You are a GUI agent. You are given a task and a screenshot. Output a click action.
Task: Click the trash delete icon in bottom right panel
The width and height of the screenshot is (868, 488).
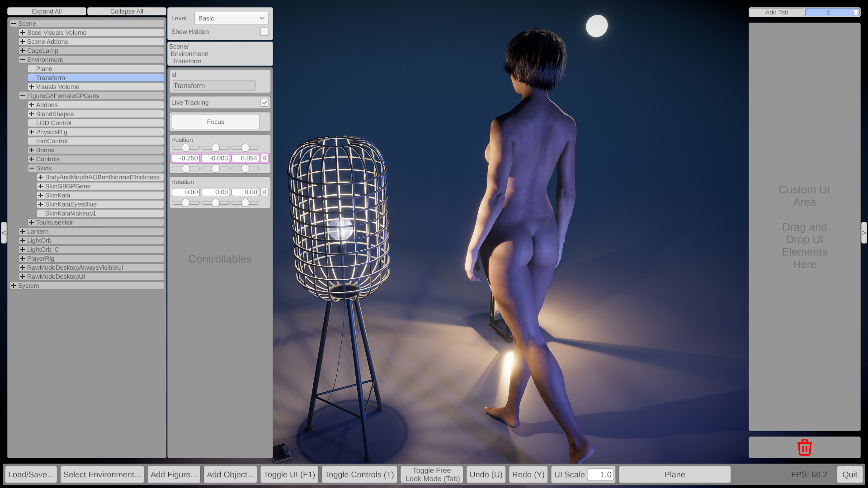(x=804, y=447)
